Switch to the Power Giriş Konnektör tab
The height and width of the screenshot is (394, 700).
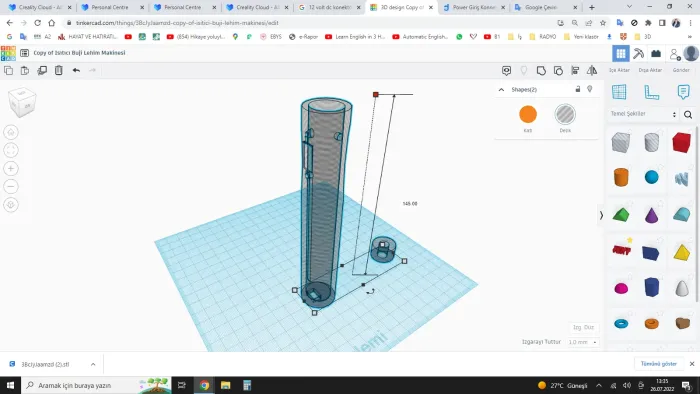474,8
